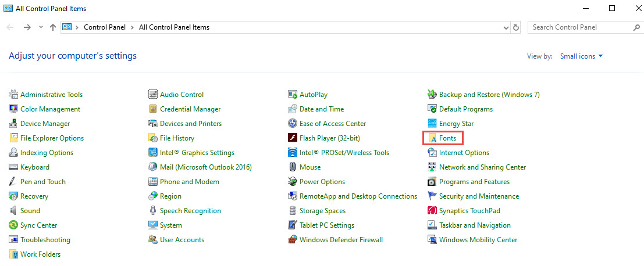Open the Mail (Microsoft Outlook 2016) icon
This screenshot has height=266, width=644.
click(x=153, y=167)
